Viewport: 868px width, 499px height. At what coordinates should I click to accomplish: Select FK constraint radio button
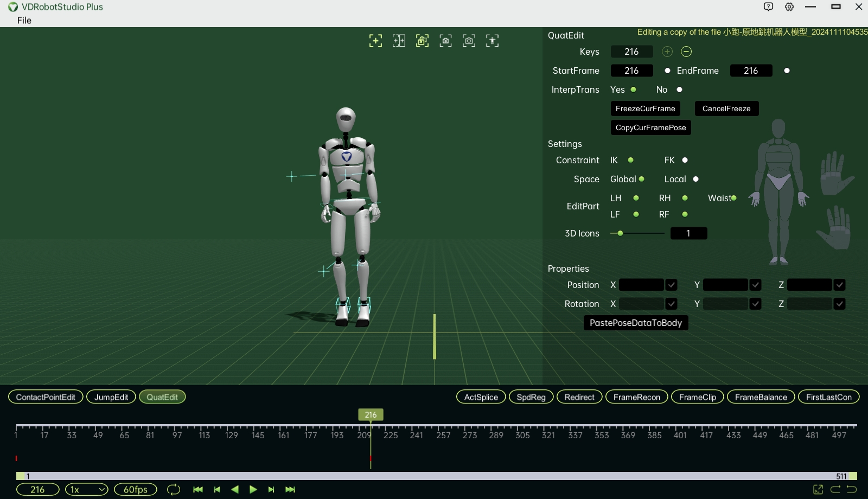685,160
